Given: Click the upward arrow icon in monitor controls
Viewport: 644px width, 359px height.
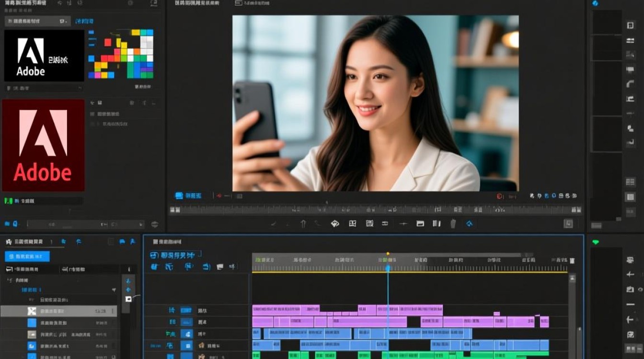Looking at the screenshot, I should [303, 224].
